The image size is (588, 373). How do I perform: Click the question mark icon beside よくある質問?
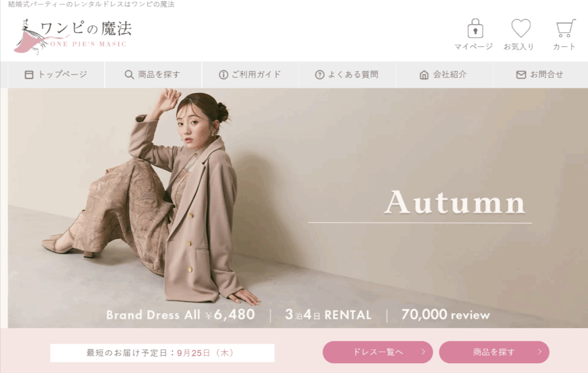[x=319, y=75]
